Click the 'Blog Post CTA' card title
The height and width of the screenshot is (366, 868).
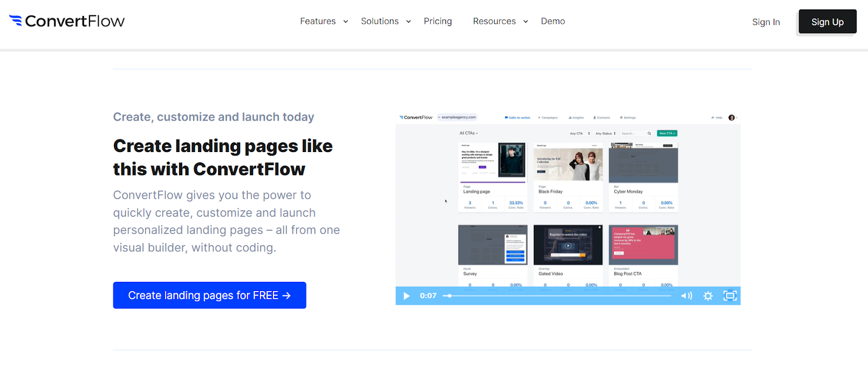628,274
